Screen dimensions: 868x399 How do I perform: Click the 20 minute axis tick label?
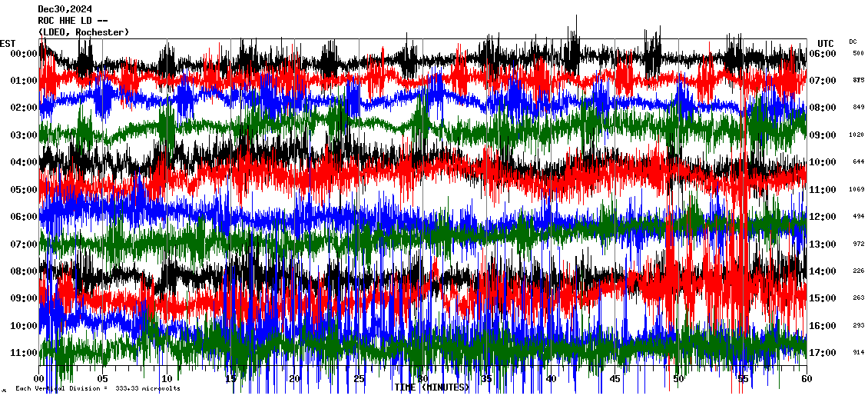tap(294, 379)
